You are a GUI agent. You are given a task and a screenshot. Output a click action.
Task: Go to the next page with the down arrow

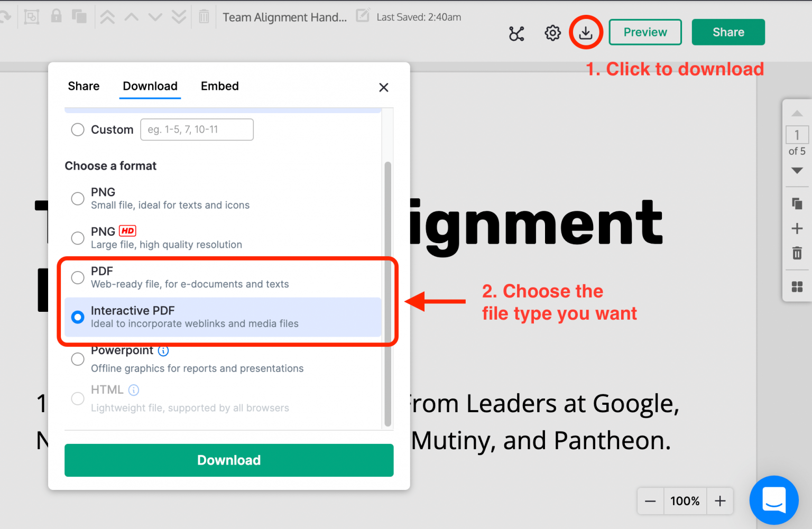pyautogui.click(x=797, y=171)
